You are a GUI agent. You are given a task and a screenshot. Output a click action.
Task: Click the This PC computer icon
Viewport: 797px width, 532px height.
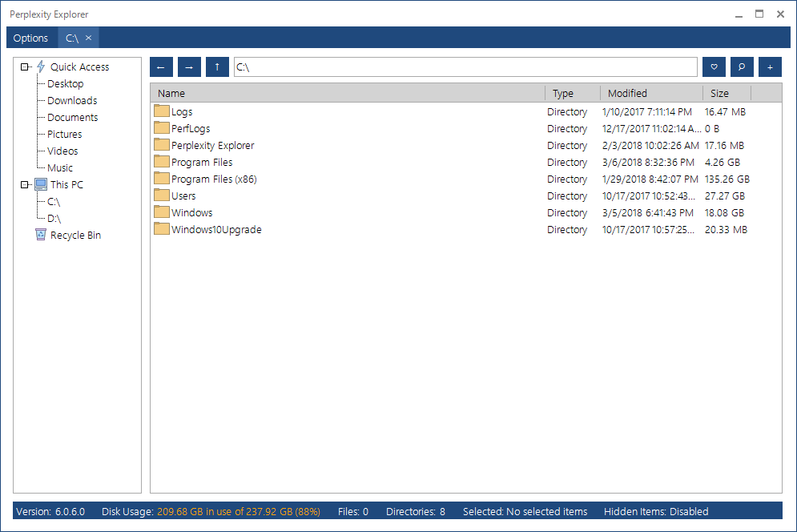point(41,184)
